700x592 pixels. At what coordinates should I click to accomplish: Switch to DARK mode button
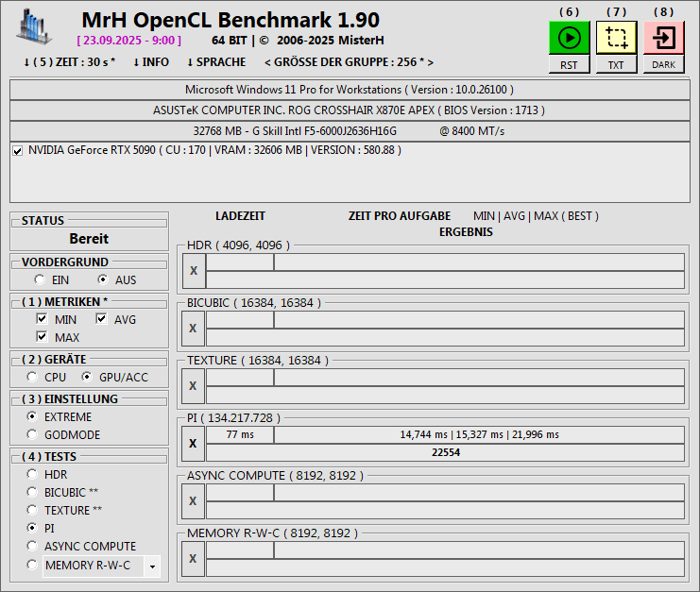664,65
